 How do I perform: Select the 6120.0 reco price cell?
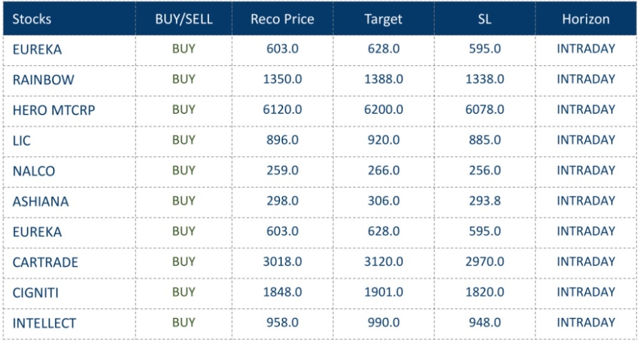coord(282,110)
